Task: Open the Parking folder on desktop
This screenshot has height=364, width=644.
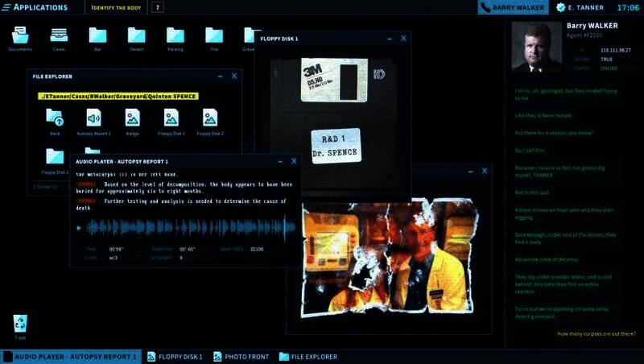Action: [175, 36]
